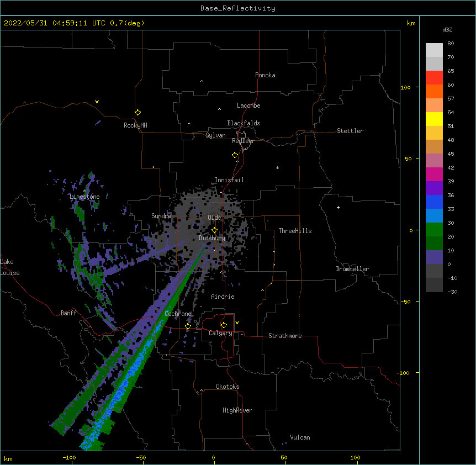476x465 pixels.
Task: Click the Sundre label
Action: [161, 216]
